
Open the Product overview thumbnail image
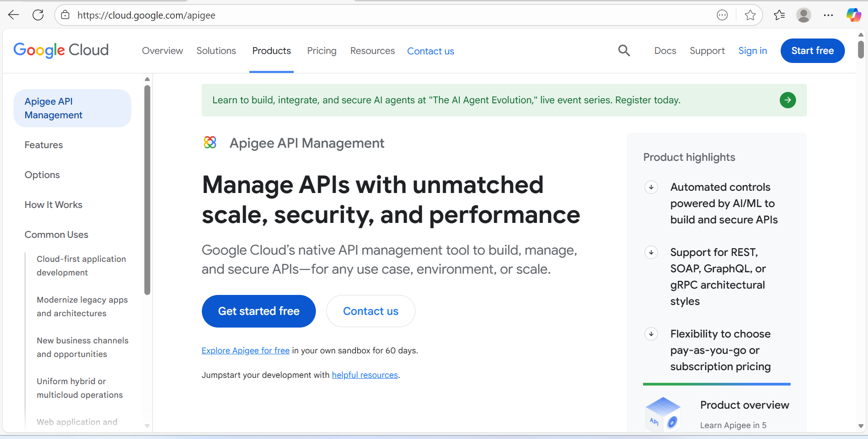pyautogui.click(x=663, y=414)
